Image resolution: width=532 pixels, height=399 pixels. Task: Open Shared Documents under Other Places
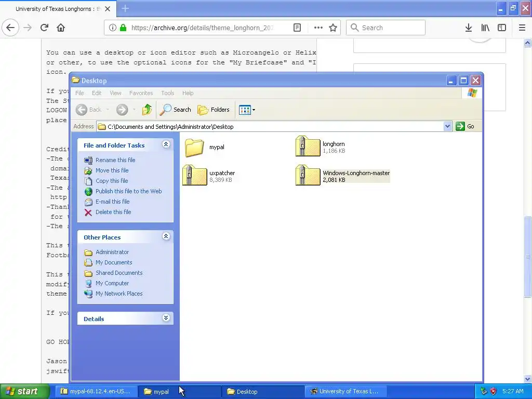119,273
